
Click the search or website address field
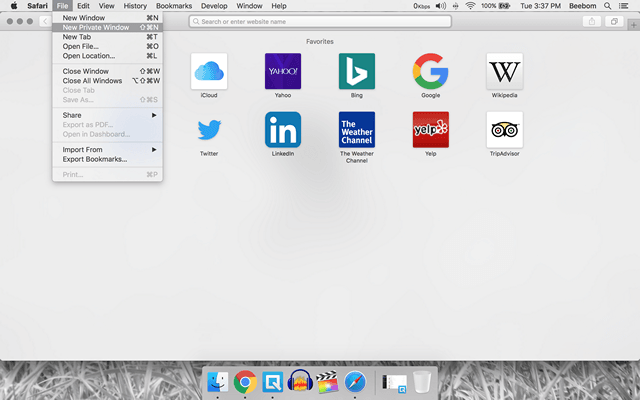tap(320, 21)
